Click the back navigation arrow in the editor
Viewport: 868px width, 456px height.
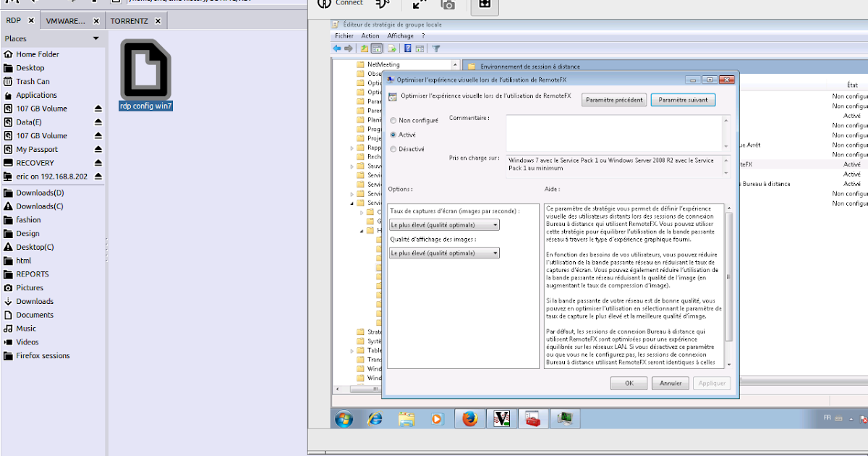336,48
